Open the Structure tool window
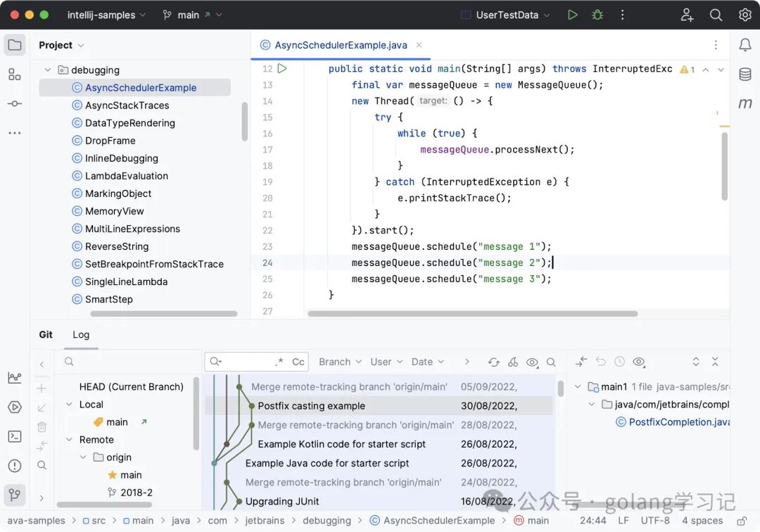 tap(14, 75)
